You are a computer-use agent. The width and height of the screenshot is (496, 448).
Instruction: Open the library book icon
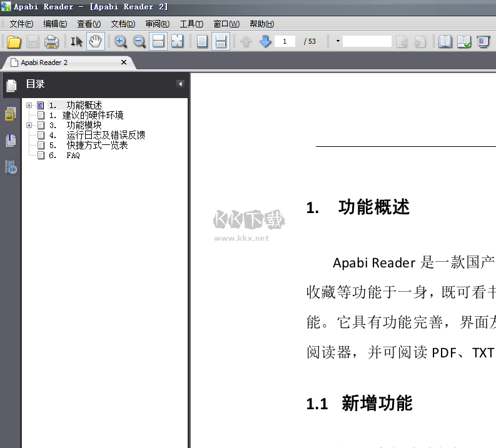[445, 41]
